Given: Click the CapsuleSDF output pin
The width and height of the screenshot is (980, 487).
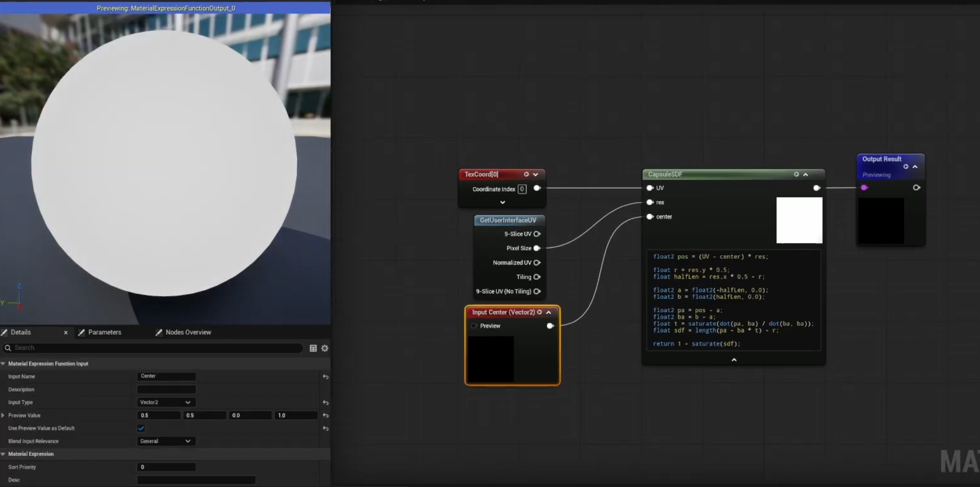Looking at the screenshot, I should pos(816,188).
